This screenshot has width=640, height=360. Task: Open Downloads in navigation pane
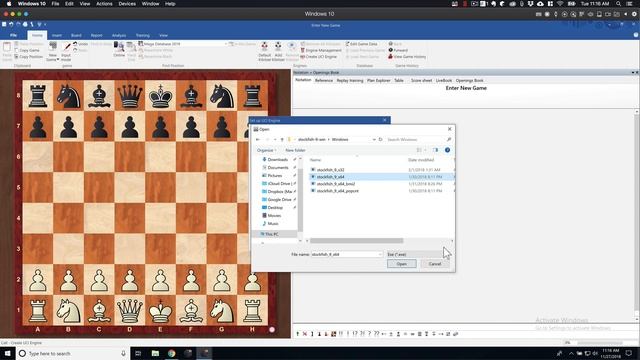[278, 160]
